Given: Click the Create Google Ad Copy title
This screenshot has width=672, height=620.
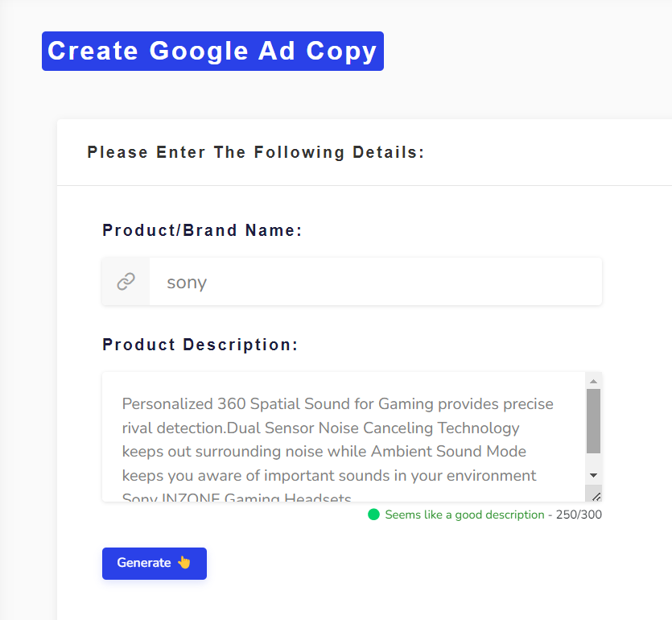Looking at the screenshot, I should [212, 51].
